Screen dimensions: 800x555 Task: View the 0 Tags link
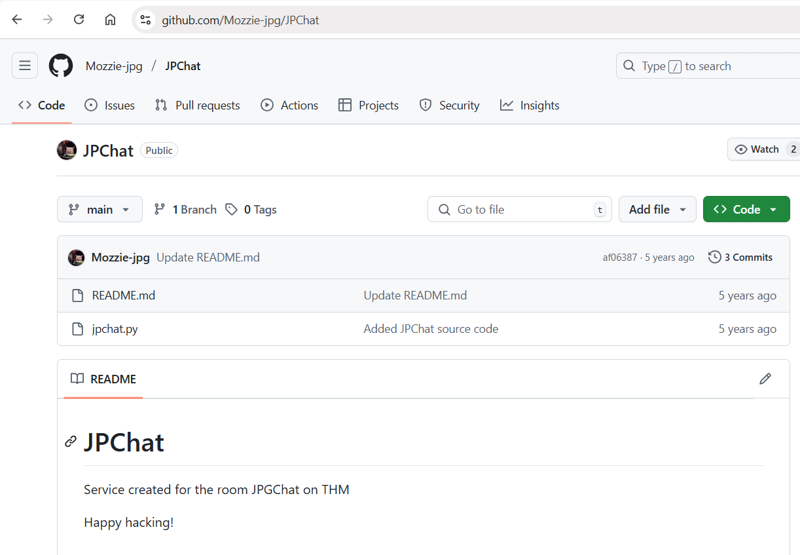(251, 210)
